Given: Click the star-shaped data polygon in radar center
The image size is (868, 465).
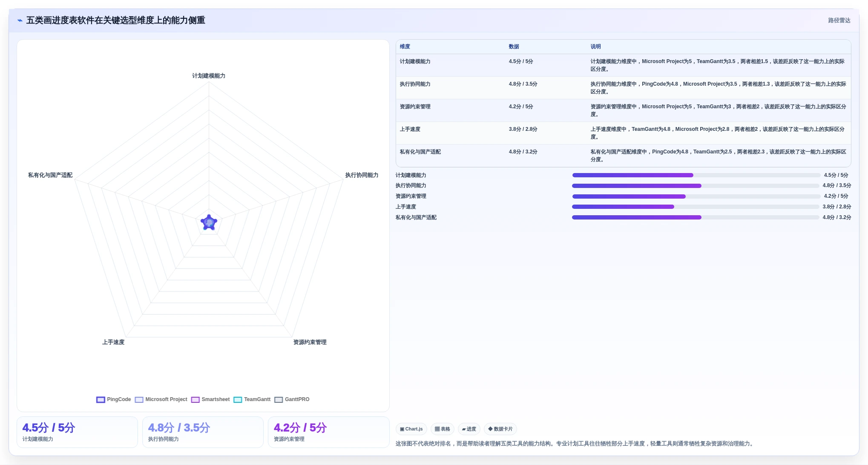Looking at the screenshot, I should 209,222.
